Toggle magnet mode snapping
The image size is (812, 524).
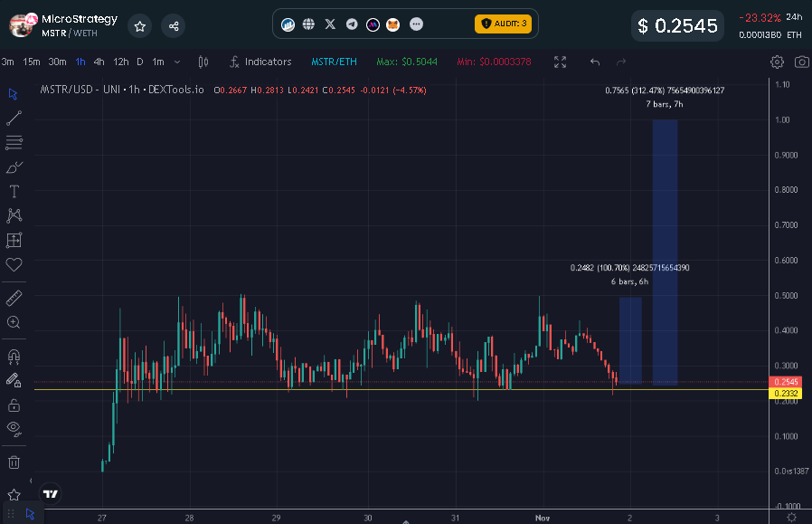(14, 357)
